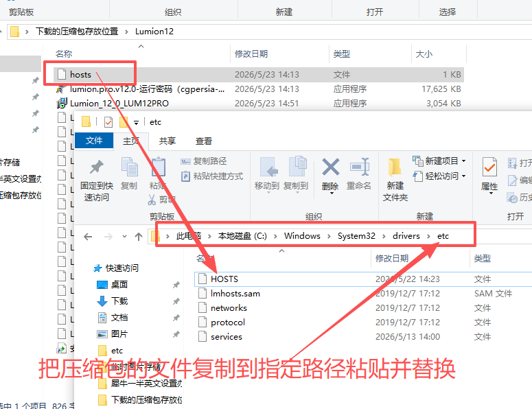
Task: Click quick access toolbar checkmark properties icon
Action: pyautogui.click(x=108, y=121)
